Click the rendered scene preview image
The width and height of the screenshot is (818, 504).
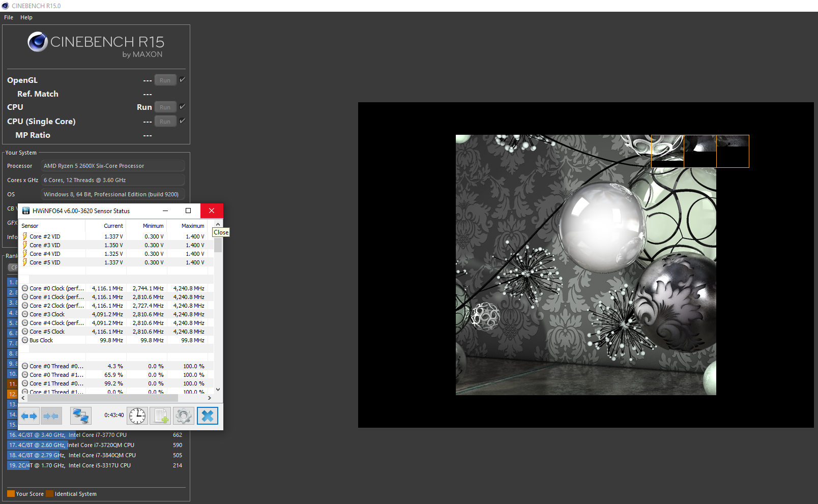point(586,265)
